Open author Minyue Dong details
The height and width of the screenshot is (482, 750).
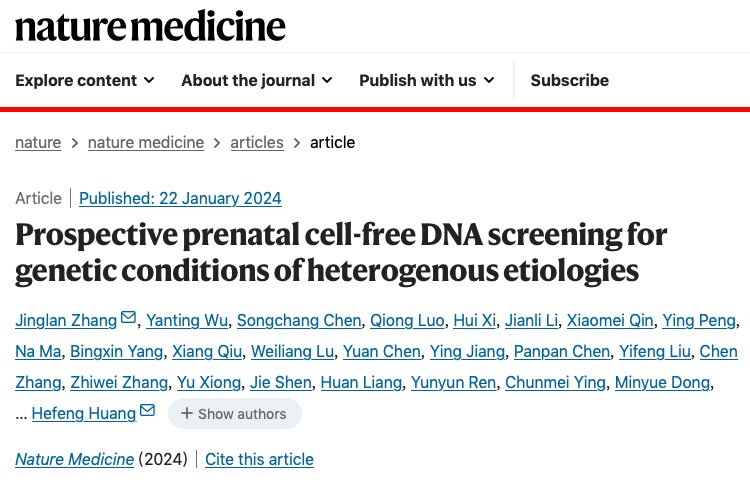[x=662, y=383]
